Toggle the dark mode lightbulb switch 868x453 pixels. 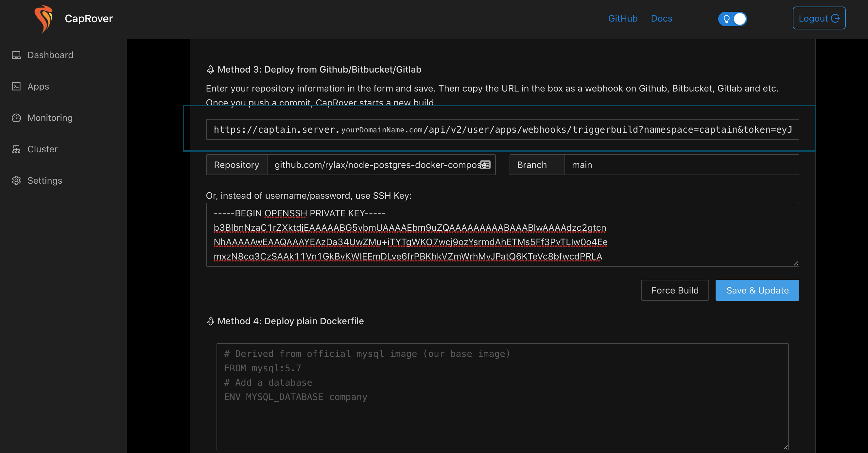732,19
